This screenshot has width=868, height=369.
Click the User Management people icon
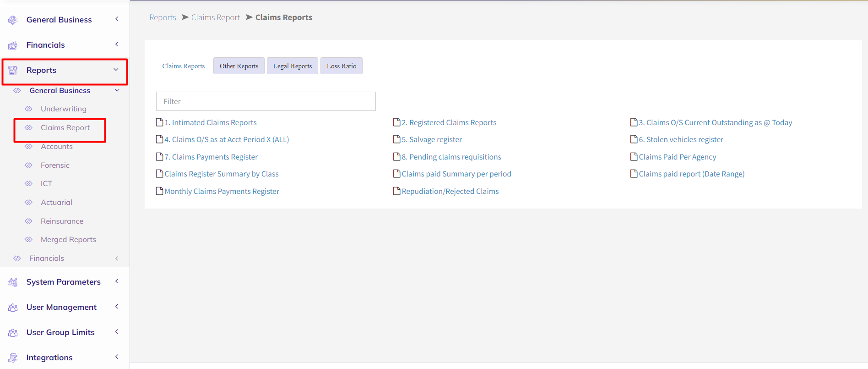13,307
